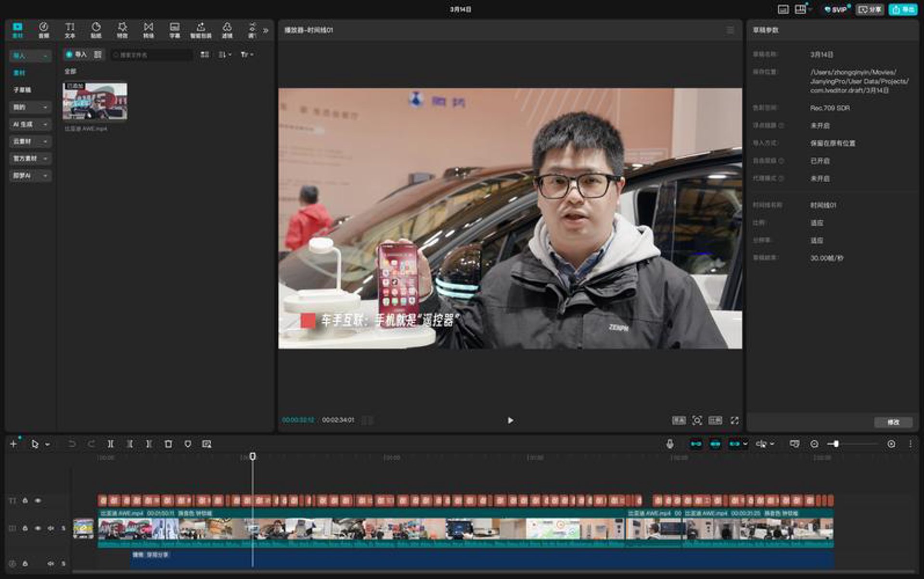Zoom out the timeline

814,444
